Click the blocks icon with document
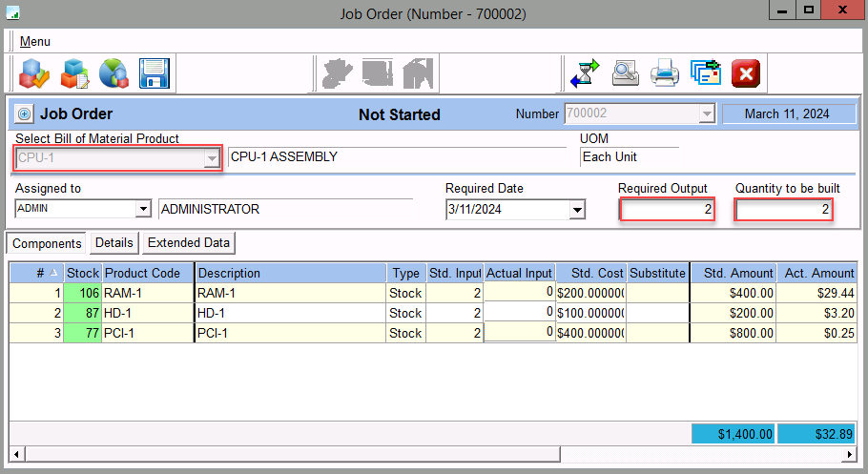868x474 pixels. 74,73
